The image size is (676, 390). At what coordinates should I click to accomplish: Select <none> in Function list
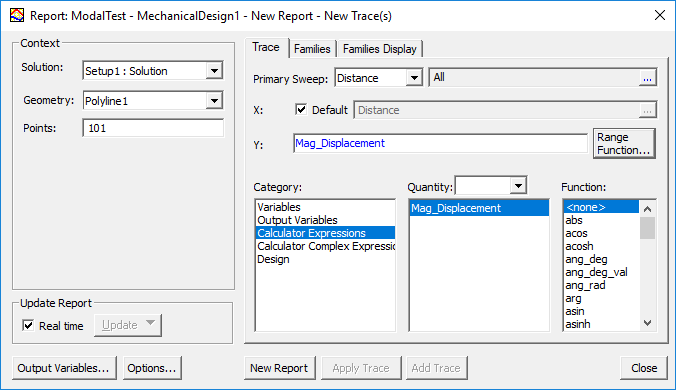pos(601,207)
